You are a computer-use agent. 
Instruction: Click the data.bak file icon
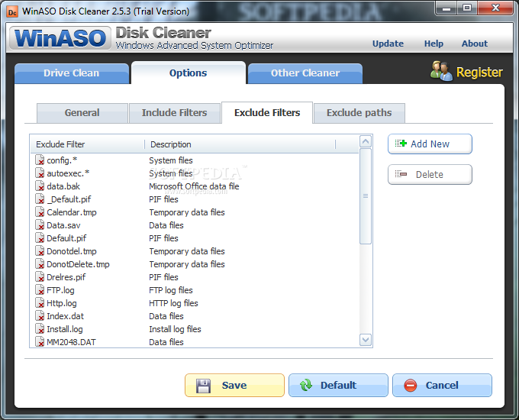click(x=40, y=186)
